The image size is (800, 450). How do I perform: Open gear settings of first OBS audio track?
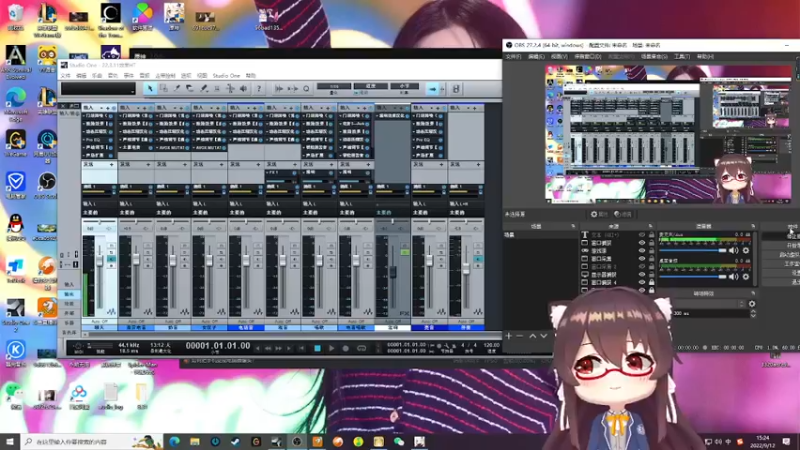click(x=746, y=251)
